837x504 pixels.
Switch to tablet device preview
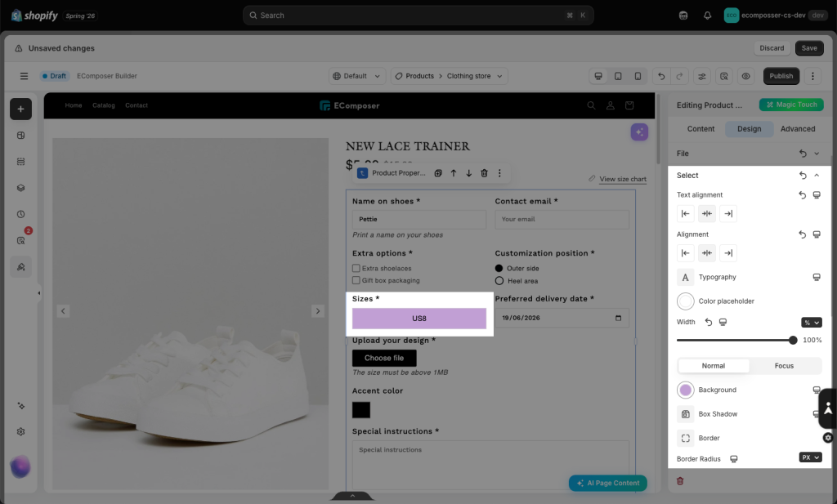[x=618, y=76]
